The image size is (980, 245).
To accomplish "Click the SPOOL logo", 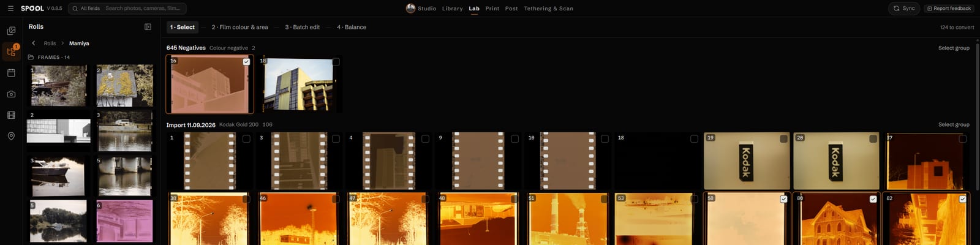I will [x=32, y=9].
